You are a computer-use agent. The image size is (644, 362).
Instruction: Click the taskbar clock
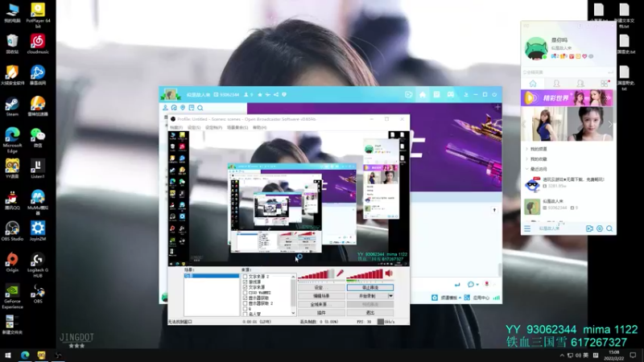(x=613, y=356)
